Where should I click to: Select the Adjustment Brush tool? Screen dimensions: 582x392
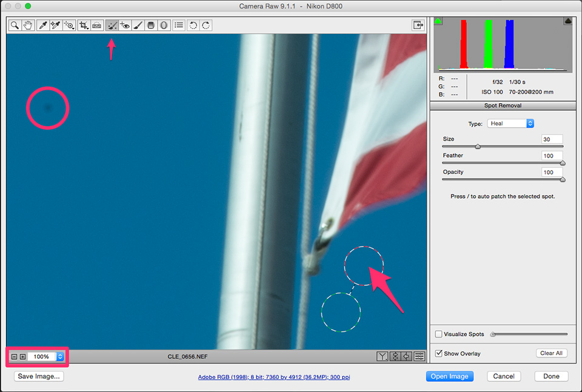[138, 25]
